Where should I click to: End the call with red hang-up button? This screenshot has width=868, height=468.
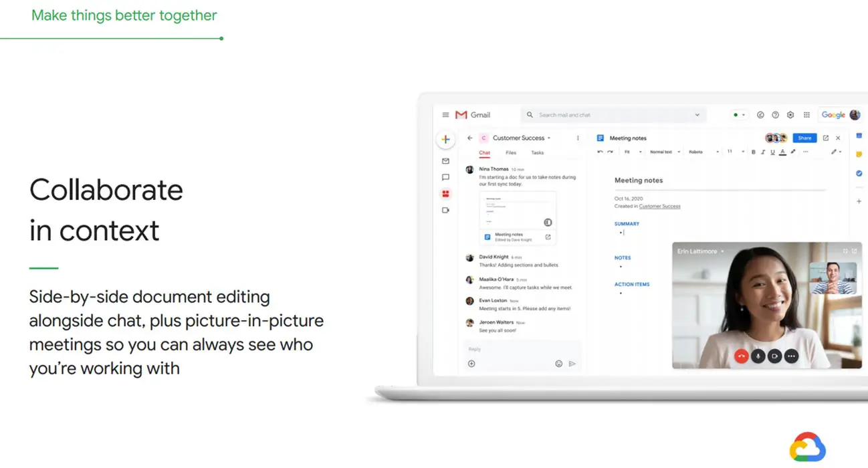741,356
